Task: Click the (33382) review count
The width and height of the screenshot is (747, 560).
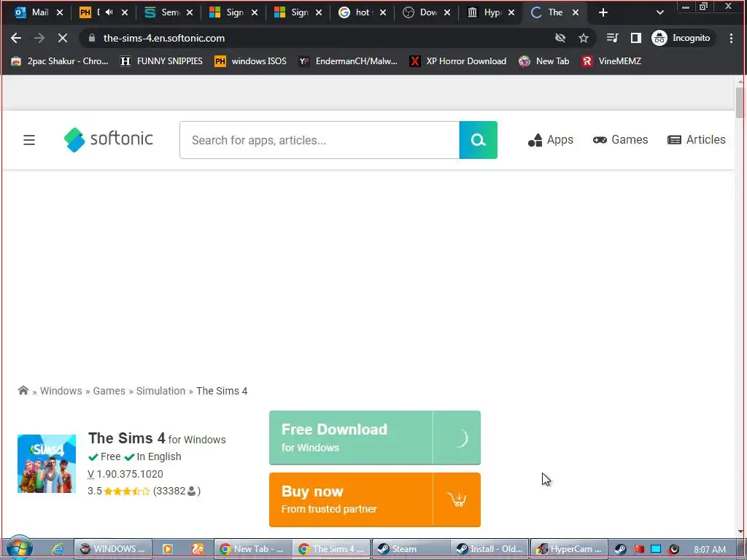Action: tap(177, 491)
